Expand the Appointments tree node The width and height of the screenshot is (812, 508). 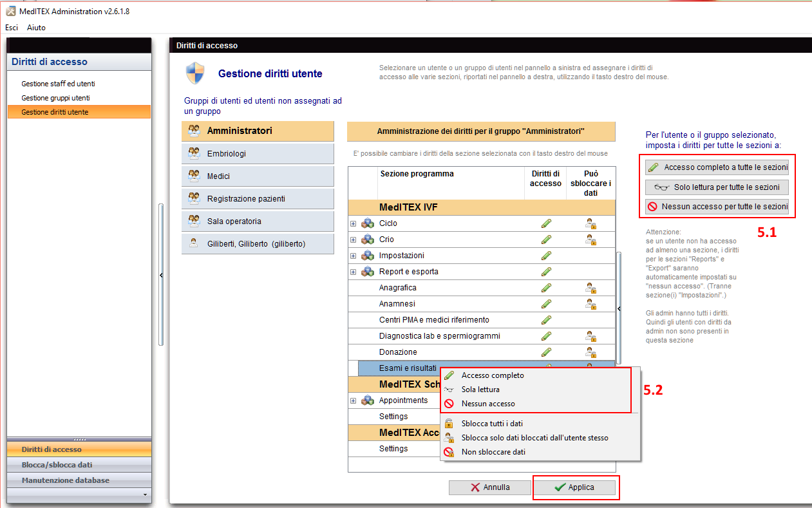[353, 400]
